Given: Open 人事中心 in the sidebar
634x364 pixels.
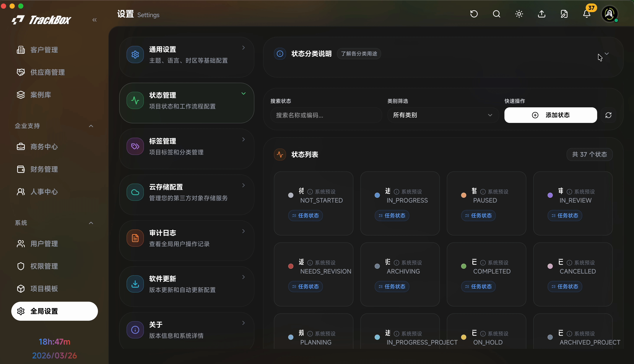Looking at the screenshot, I should tap(55, 192).
